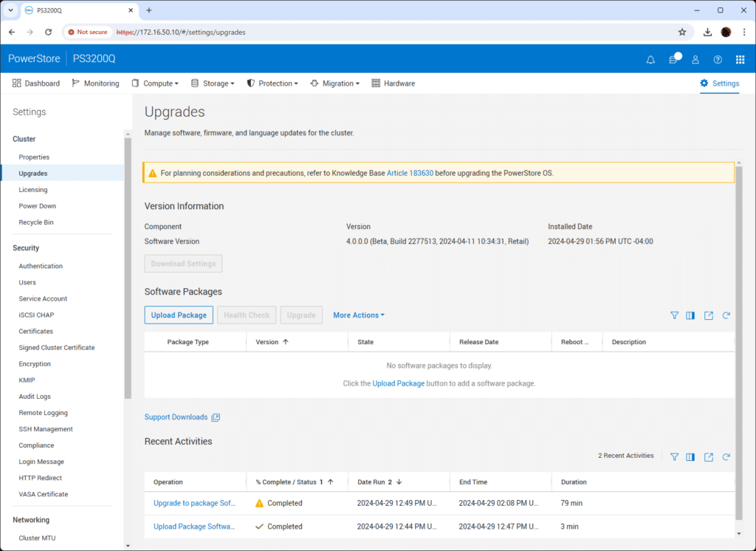Open the browser three-dot menu

point(744,32)
